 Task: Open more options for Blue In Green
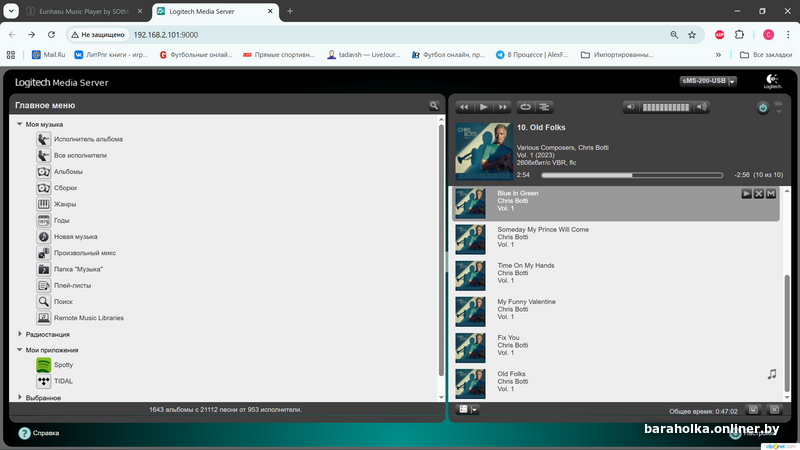pos(771,194)
